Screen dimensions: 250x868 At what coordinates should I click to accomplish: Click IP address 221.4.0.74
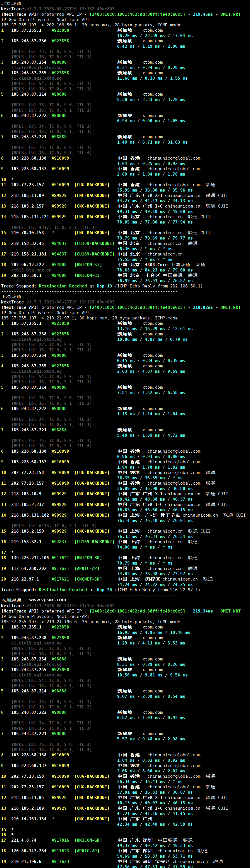point(24,840)
